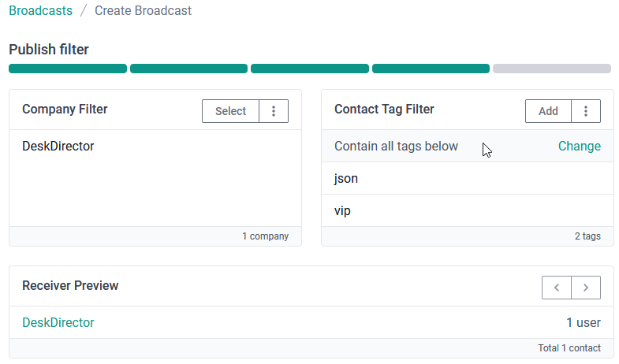Open Contact Tag Filter three-dot menu
Image resolution: width=619 pixels, height=364 pixels.
pos(586,111)
